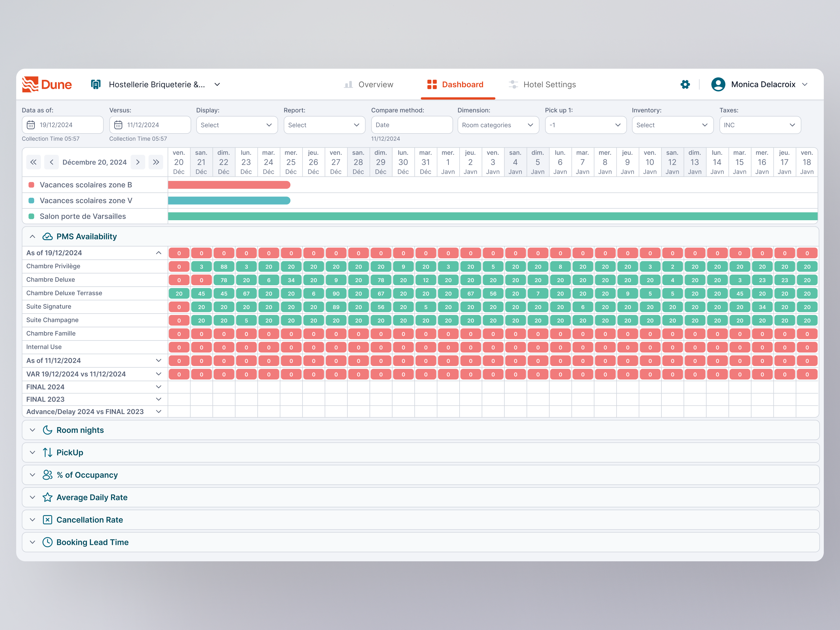Jump forward with double right arrow
This screenshot has width=840, height=630.
pos(156,162)
